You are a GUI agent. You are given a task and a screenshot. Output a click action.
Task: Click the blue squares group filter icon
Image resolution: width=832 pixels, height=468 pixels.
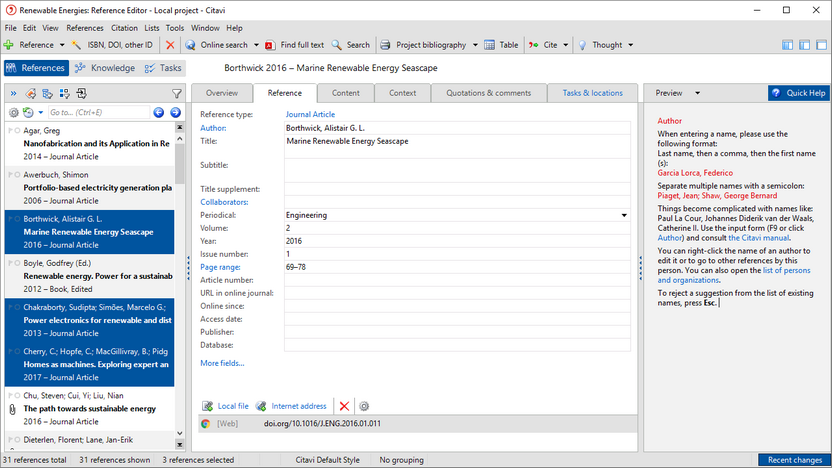pos(65,94)
